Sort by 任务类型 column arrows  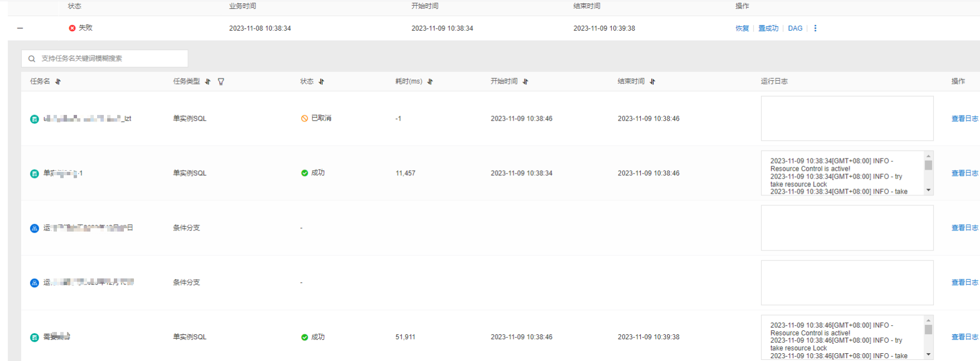tap(208, 81)
